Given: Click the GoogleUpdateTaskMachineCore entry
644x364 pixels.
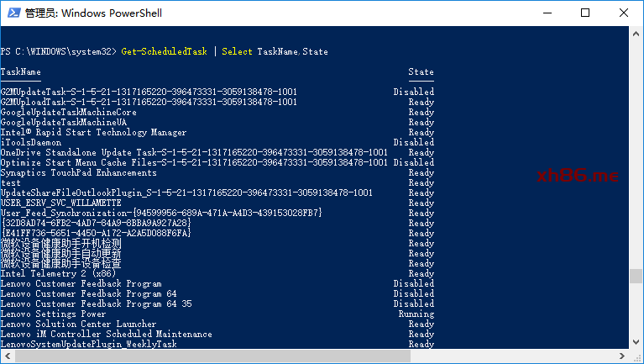Looking at the screenshot, I should [69, 112].
